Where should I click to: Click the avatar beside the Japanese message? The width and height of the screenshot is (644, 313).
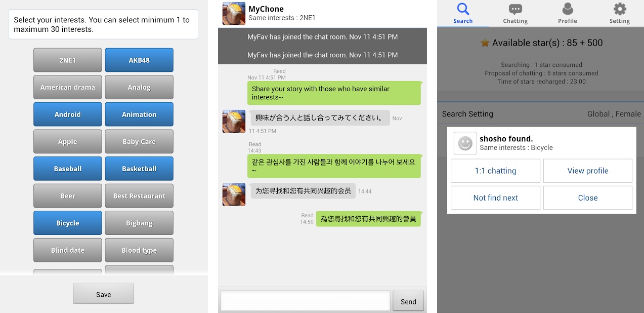233,121
